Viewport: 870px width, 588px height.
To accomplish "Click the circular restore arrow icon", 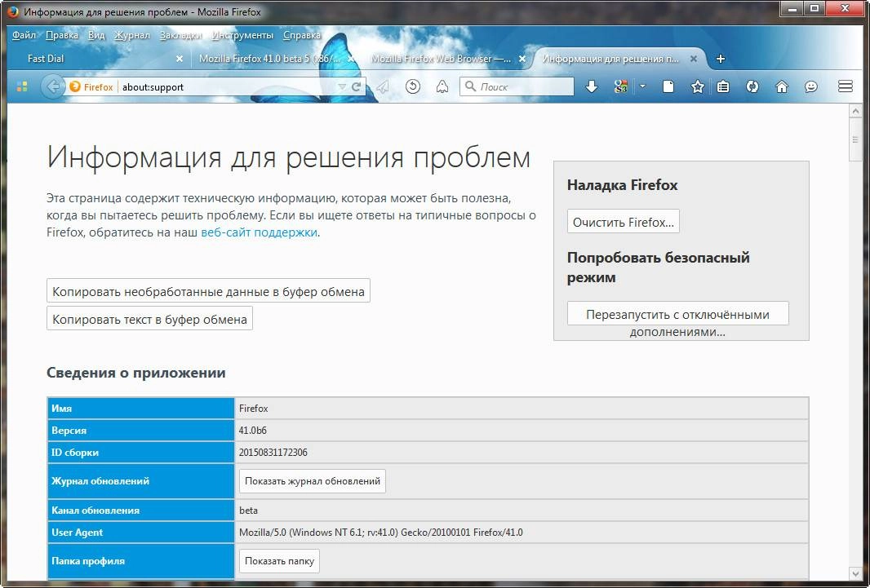I will [412, 87].
